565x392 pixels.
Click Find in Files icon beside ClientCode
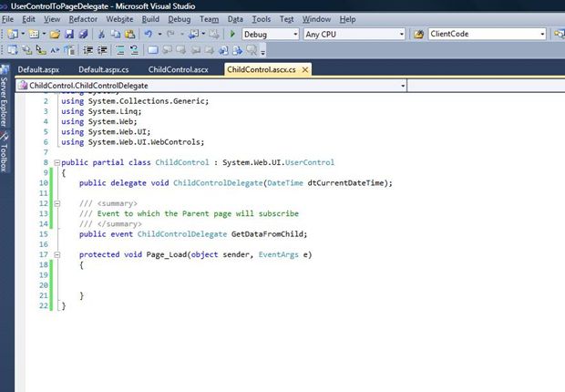pos(418,34)
